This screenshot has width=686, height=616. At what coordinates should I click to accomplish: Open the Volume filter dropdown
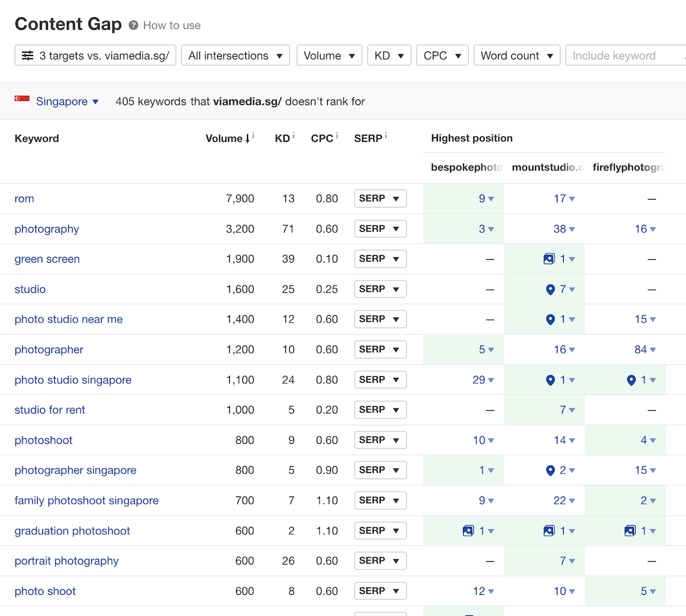click(329, 55)
